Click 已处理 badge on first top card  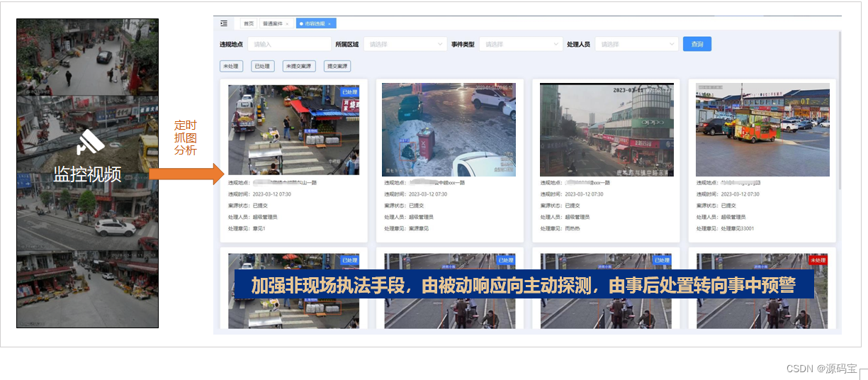[x=349, y=92]
